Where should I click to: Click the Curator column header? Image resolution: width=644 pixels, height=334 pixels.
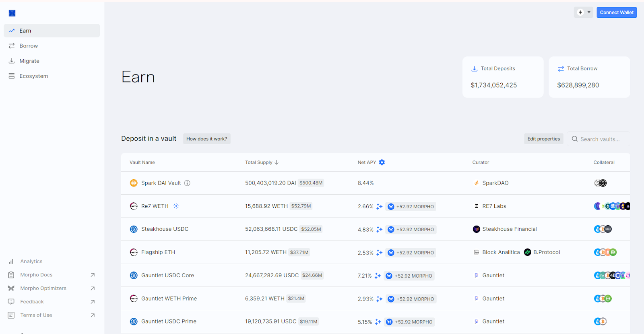(x=481, y=162)
